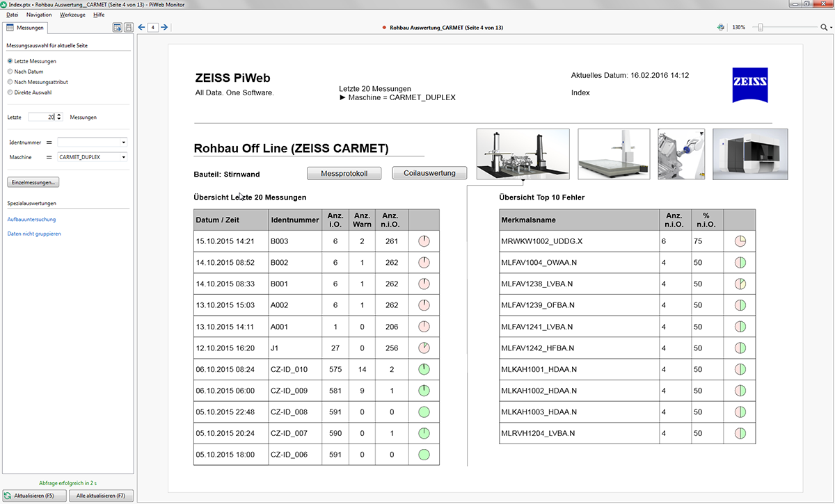This screenshot has height=504, width=835.
Task: Open the Coilauswertung report
Action: pos(429,173)
